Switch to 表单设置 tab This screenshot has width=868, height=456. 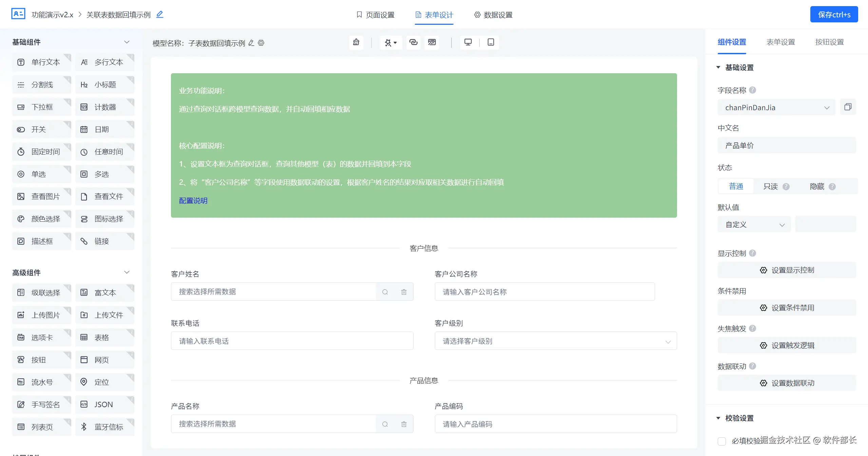click(x=780, y=42)
